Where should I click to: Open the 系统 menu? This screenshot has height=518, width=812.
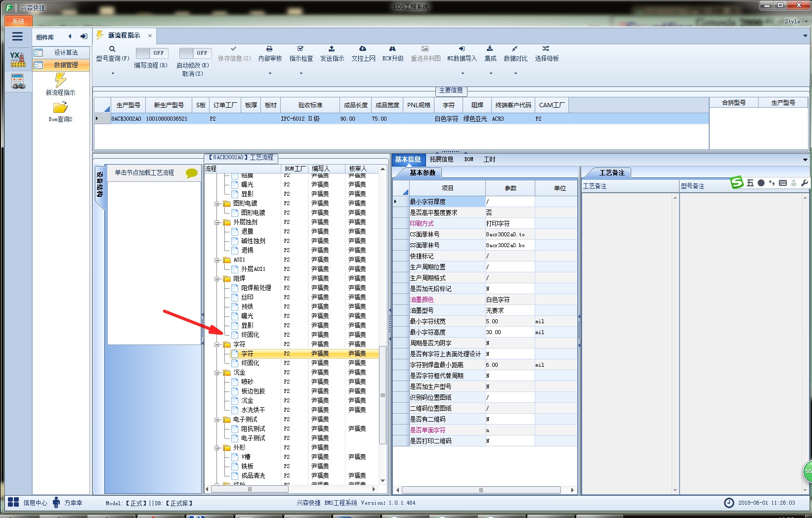18,21
